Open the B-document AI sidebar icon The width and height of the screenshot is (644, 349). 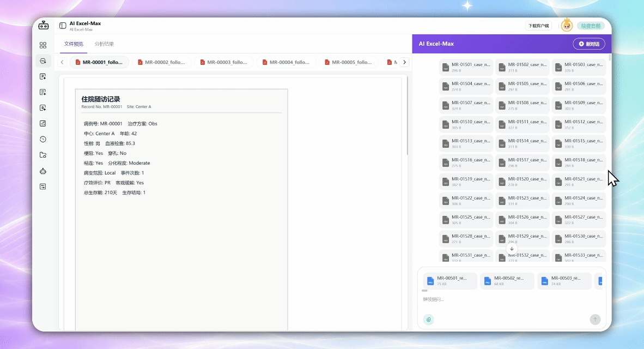[42, 108]
